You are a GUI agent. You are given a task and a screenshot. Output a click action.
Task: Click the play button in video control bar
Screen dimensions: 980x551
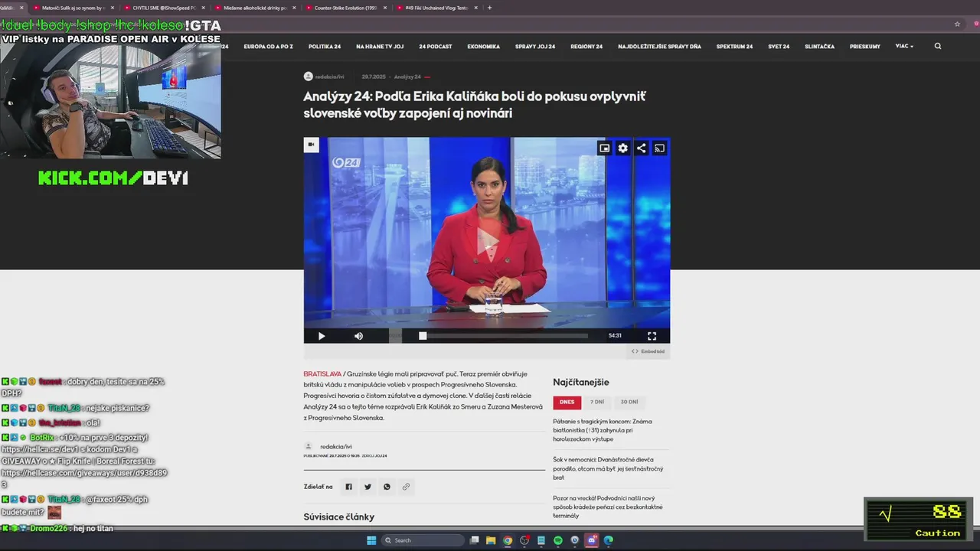pos(322,336)
